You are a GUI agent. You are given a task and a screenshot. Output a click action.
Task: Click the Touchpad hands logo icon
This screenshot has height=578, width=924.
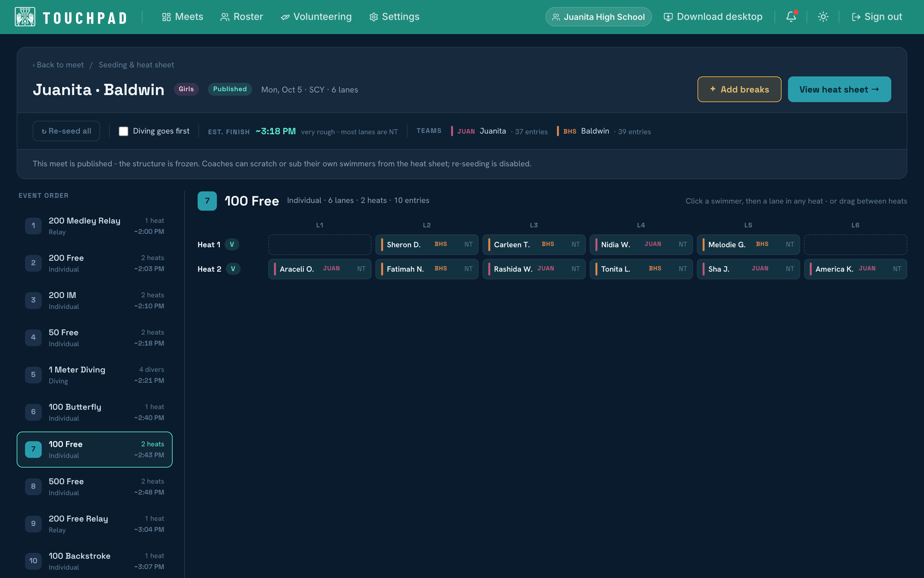point(25,17)
